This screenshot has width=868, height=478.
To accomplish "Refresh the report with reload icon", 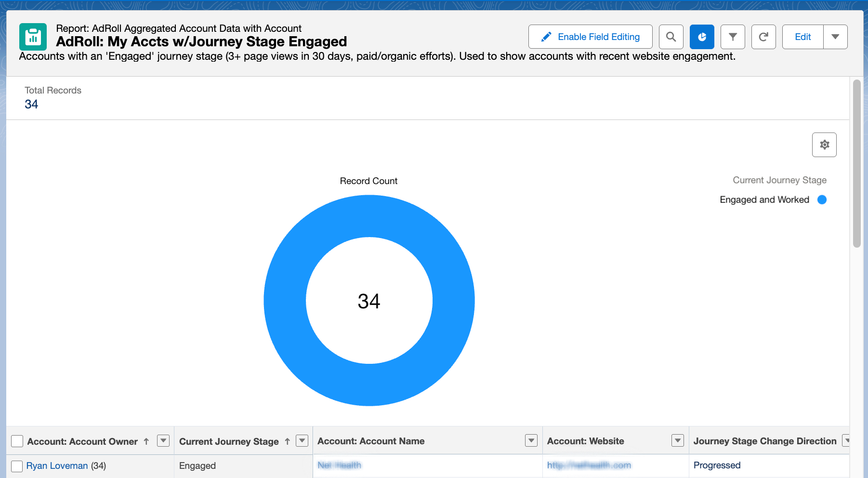I will pyautogui.click(x=763, y=37).
